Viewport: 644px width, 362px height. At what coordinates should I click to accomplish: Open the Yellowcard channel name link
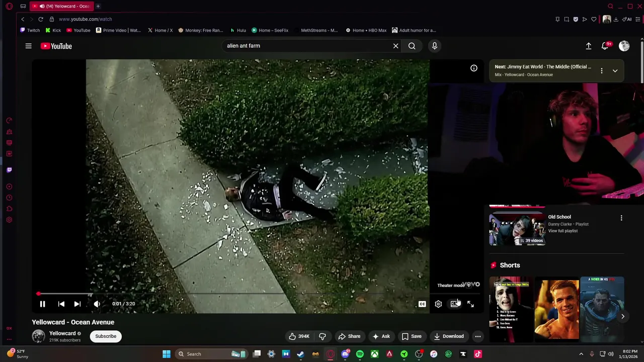coord(62,333)
